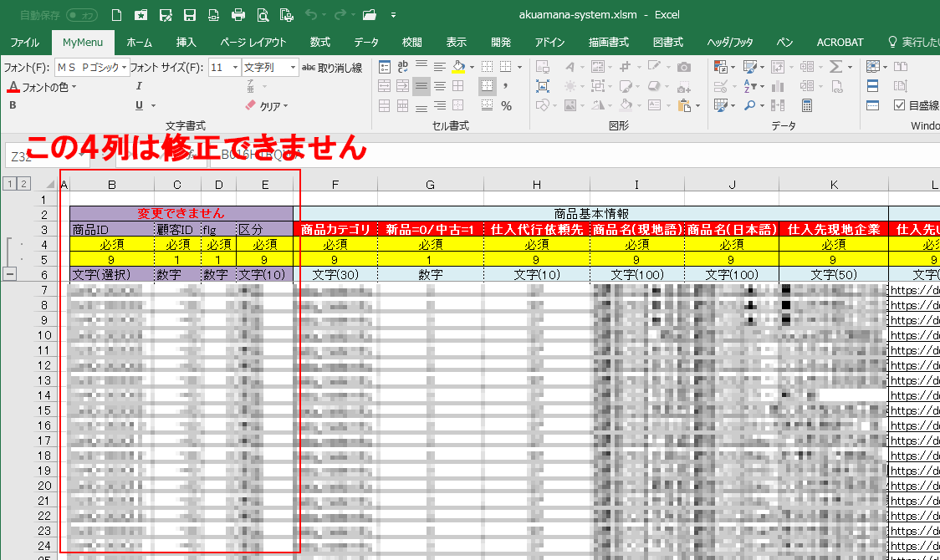Image resolution: width=940 pixels, height=560 pixels.
Task: Open the yellow fill color bucket
Action: tap(457, 67)
